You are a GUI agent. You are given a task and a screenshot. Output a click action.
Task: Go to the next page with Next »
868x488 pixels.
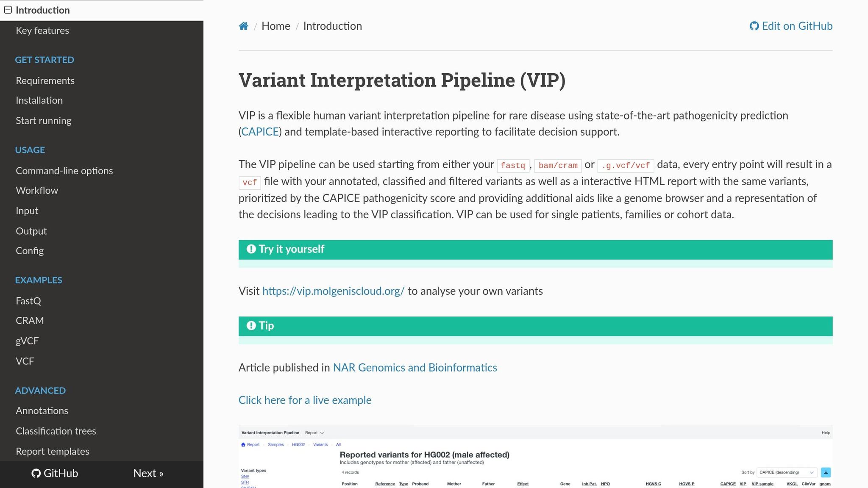pos(148,474)
